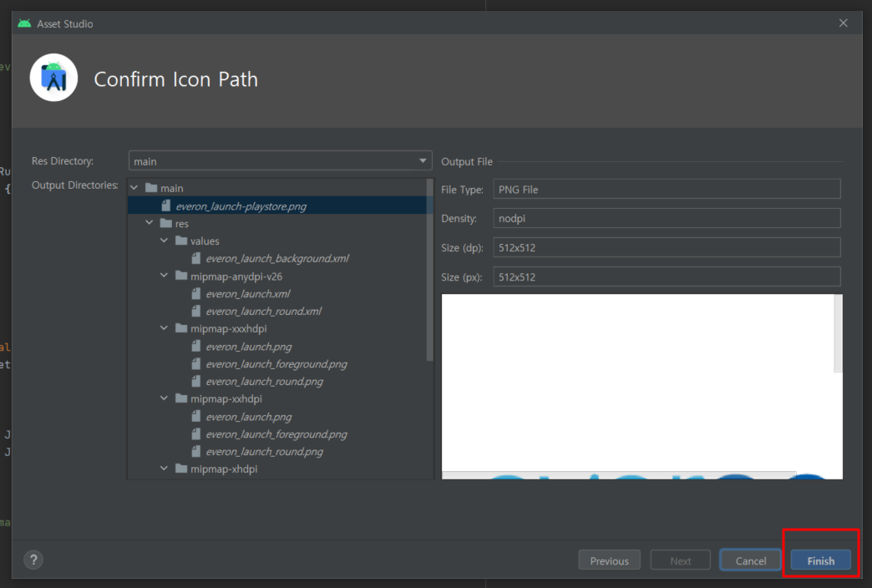Click the values folder icon

(x=181, y=241)
